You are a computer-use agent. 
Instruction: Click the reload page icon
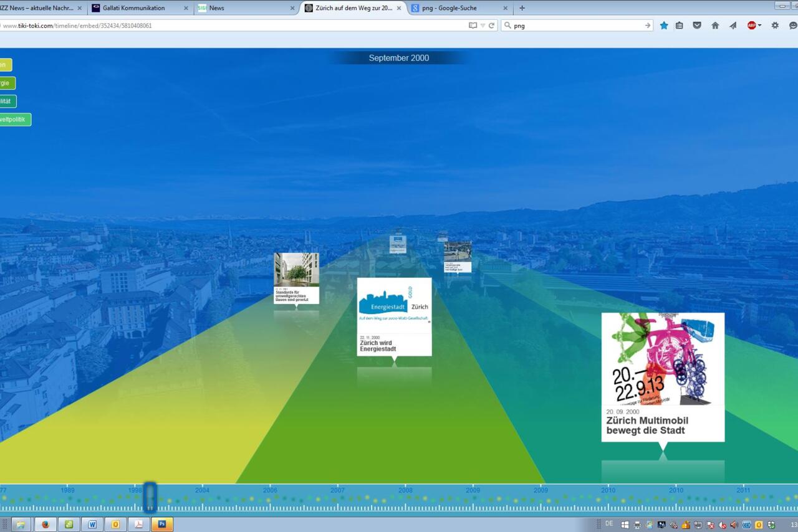click(x=492, y=26)
